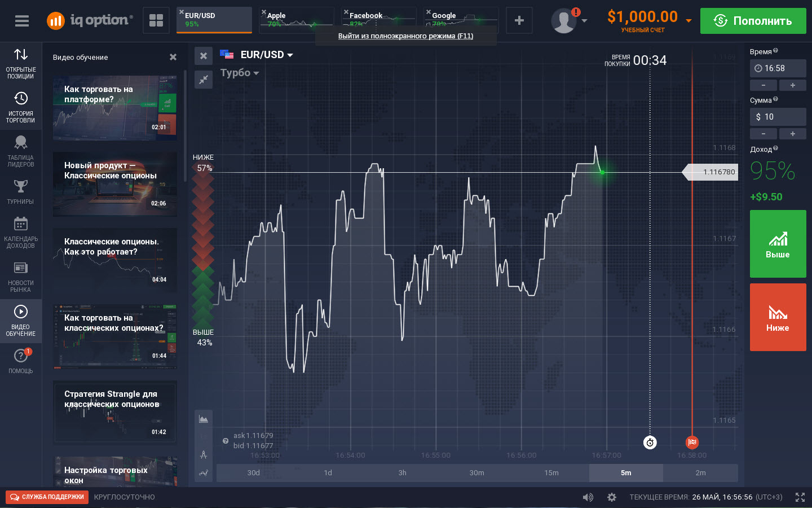This screenshot has width=812, height=508.
Task: Open the Open Positions sidebar panel
Action: click(21, 64)
